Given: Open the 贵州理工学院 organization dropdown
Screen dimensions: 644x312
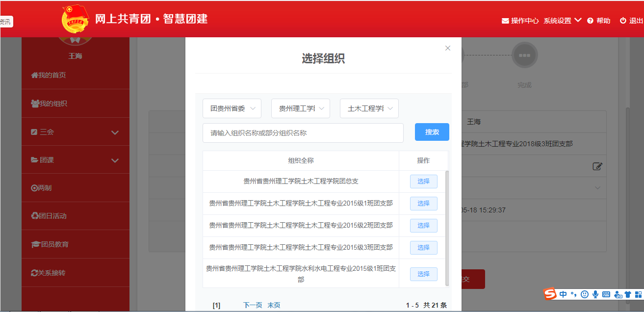Looking at the screenshot, I should point(301,108).
